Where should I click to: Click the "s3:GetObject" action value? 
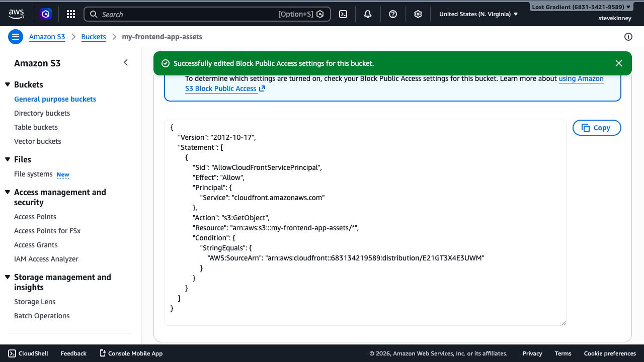(x=246, y=218)
